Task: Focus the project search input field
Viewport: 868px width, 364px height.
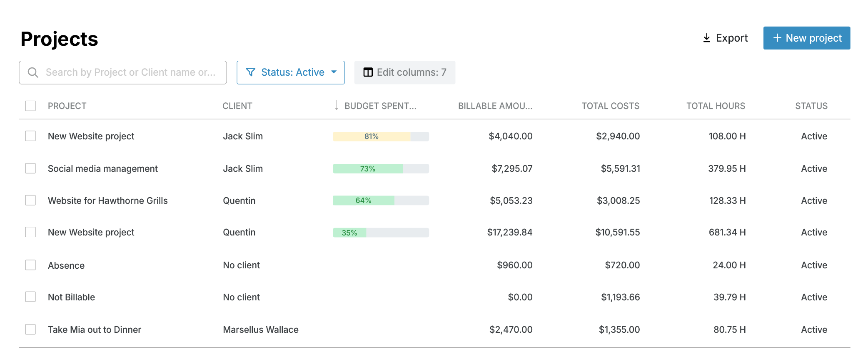Action: (123, 72)
